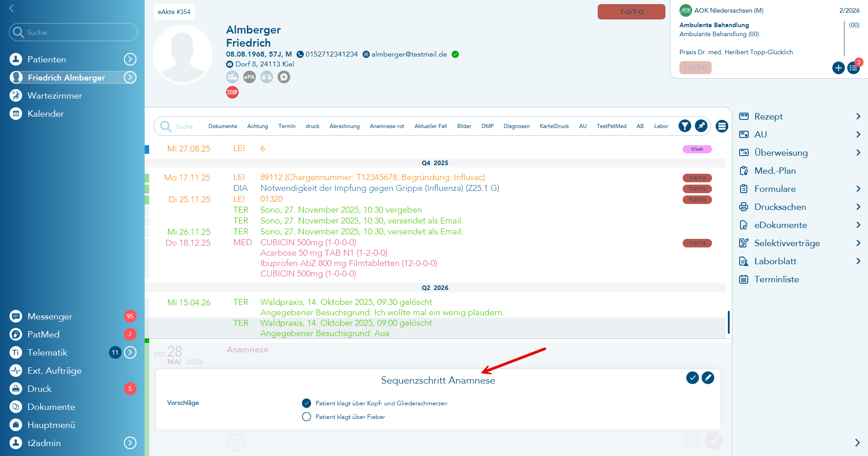Open the Kalender sidebar icon
The image size is (868, 456).
point(16,114)
